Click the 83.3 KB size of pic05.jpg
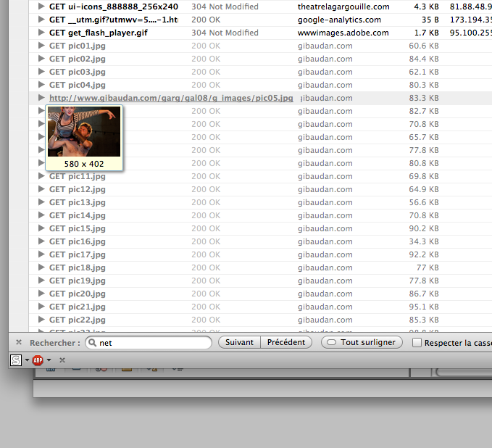Screen dimensions: 492x448 coord(424,98)
